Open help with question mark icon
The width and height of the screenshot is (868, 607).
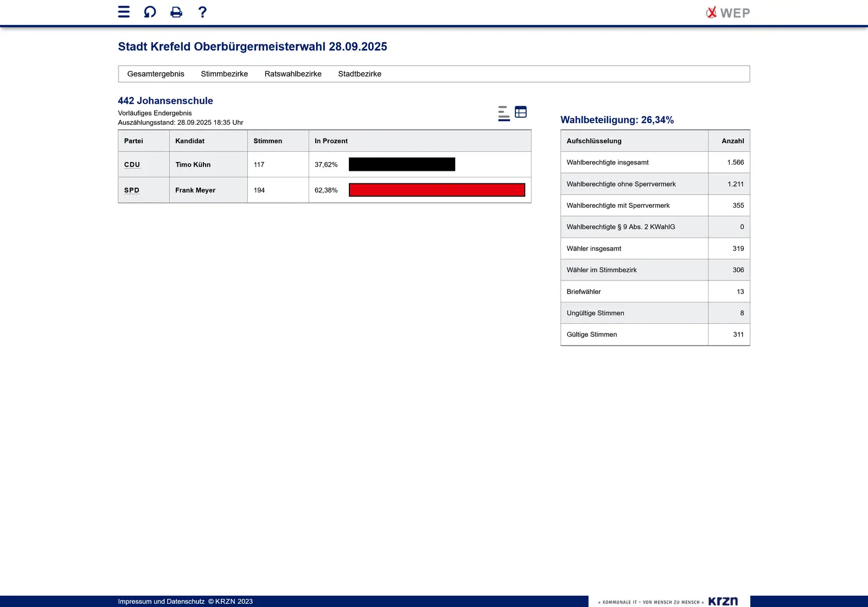(x=202, y=12)
